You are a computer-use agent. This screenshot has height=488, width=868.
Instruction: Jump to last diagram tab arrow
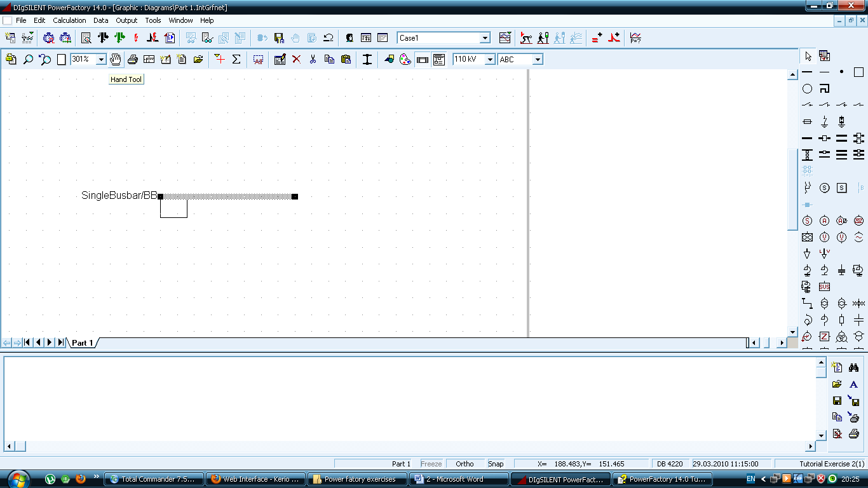[x=60, y=343]
